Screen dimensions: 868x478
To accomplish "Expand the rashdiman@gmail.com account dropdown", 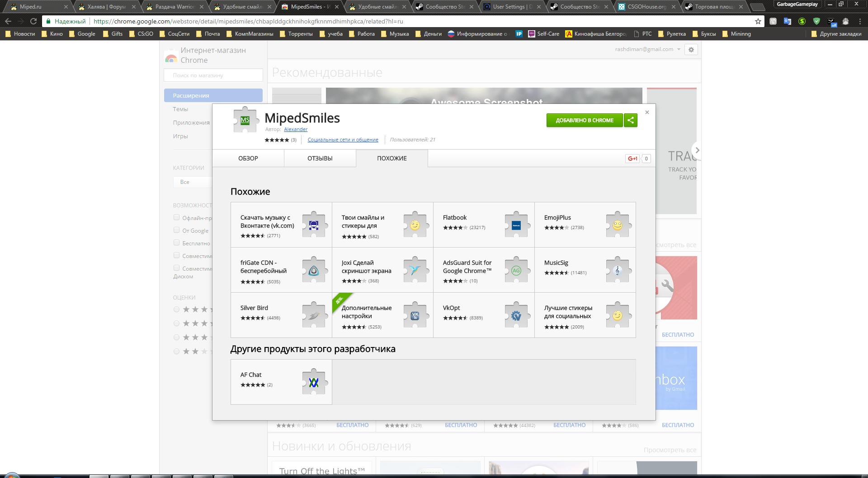I will click(648, 49).
